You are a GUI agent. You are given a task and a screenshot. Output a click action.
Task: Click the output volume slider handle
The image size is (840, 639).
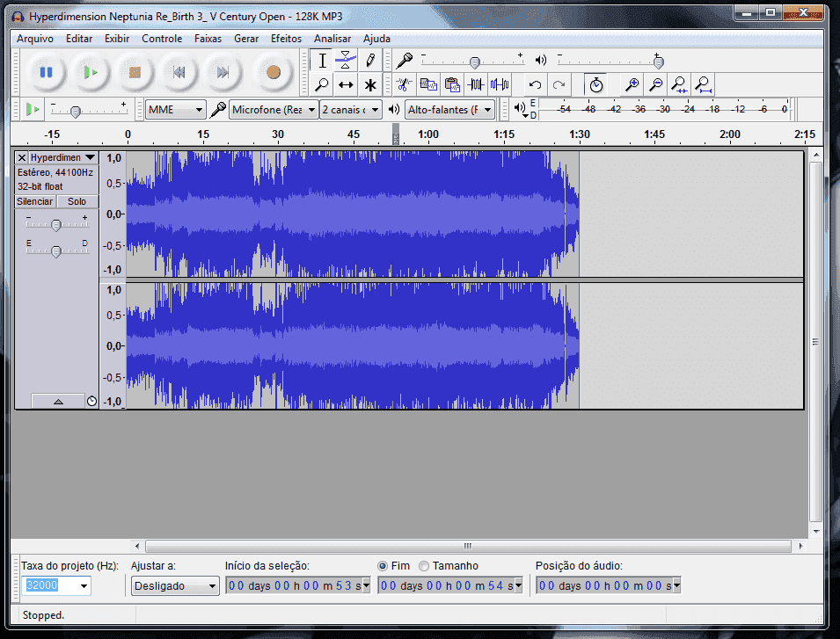click(659, 62)
